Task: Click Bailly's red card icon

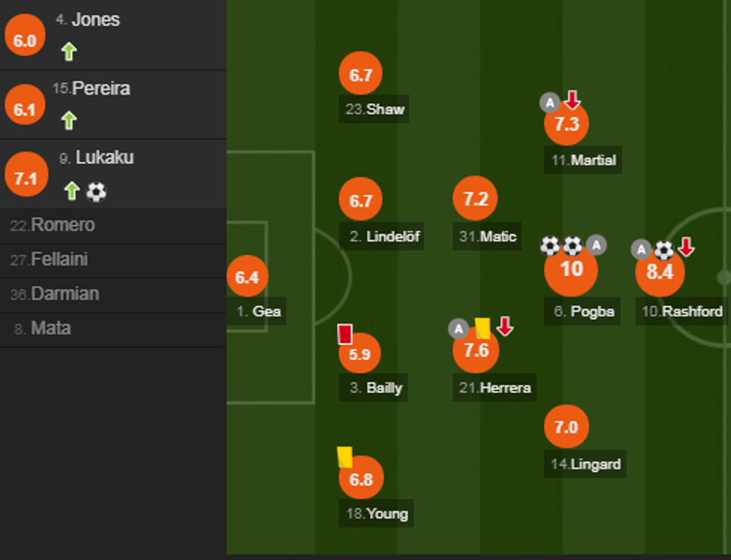Action: [345, 334]
